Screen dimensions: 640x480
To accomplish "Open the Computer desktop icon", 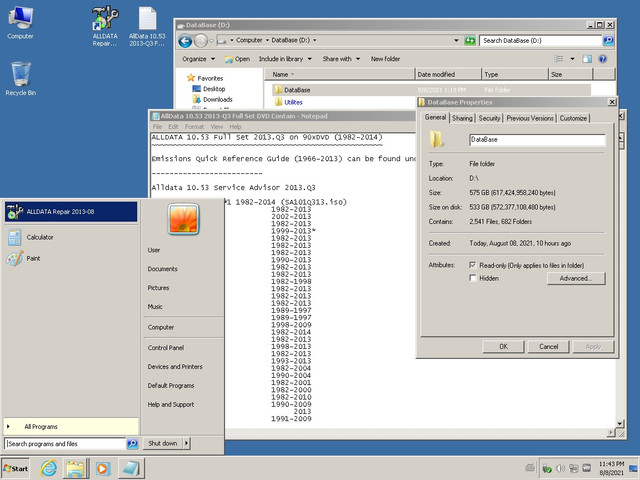I will tap(20, 22).
